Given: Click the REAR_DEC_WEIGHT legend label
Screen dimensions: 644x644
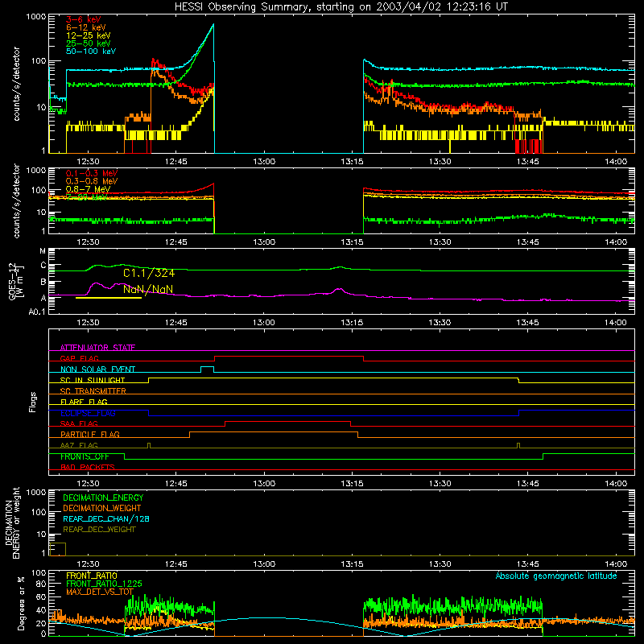Looking at the screenshot, I should pos(99,530).
